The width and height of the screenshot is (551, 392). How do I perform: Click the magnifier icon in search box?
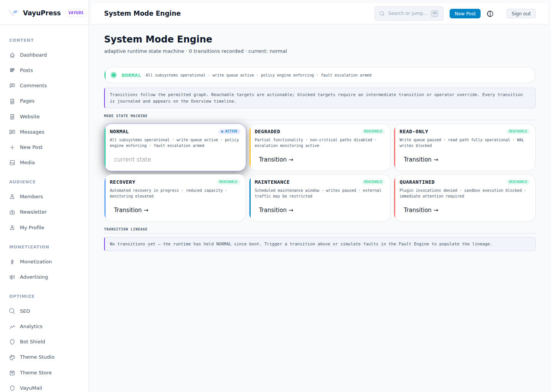coord(382,13)
